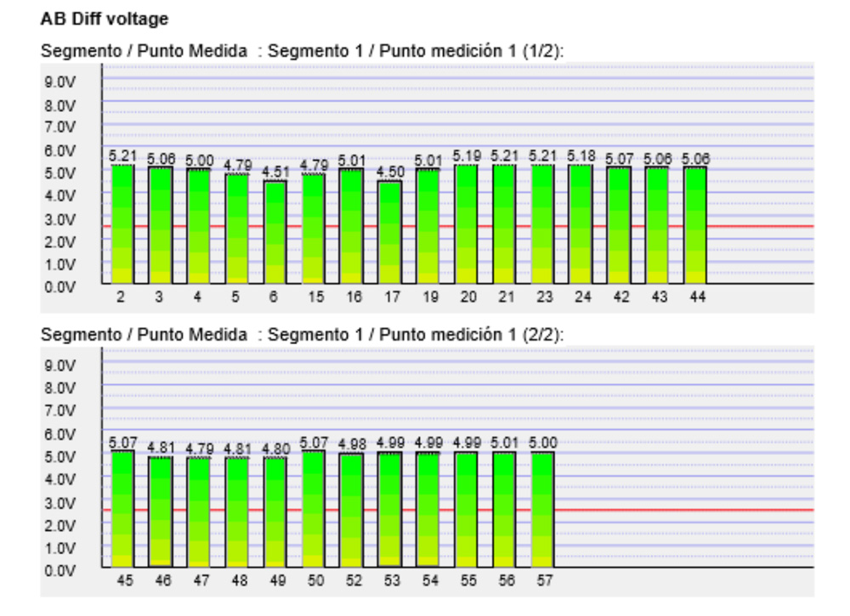Image resolution: width=850 pixels, height=616 pixels.
Task: Click the bar for station 54
Action: coord(428,511)
